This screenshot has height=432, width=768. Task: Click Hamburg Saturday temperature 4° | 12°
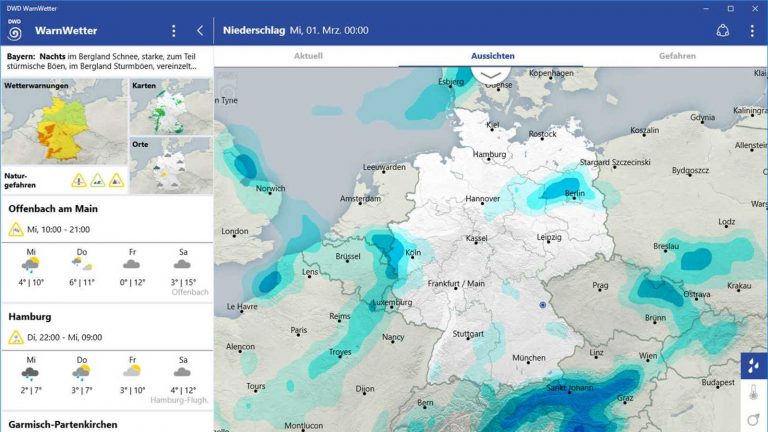183,390
